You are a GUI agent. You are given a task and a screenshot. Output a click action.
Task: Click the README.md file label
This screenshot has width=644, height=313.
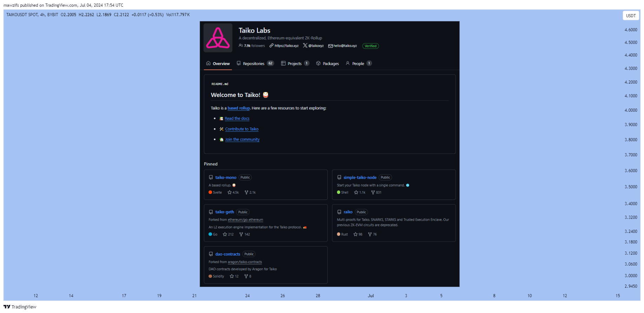(x=220, y=84)
